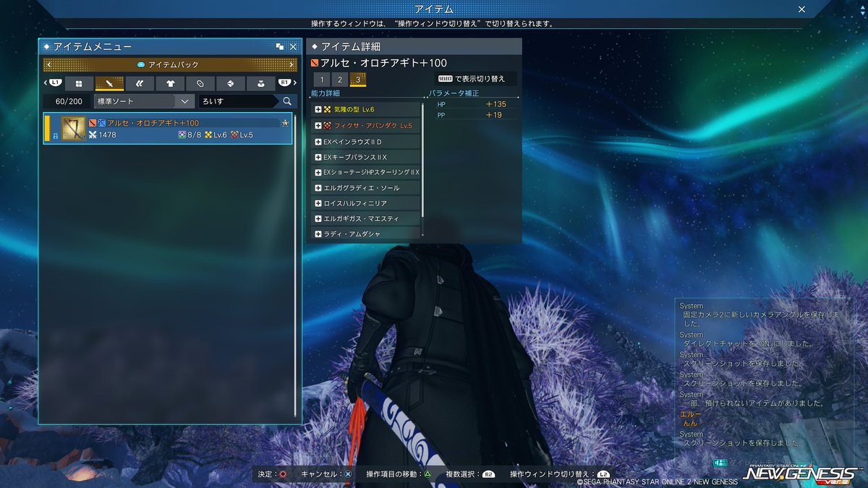
Task: Open the 標準ソート sort dropdown
Action: coord(145,102)
